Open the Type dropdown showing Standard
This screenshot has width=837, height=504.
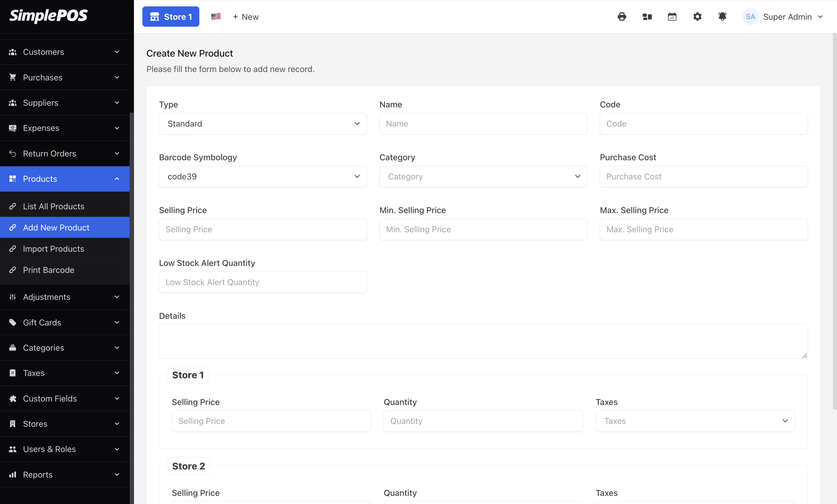pos(263,124)
